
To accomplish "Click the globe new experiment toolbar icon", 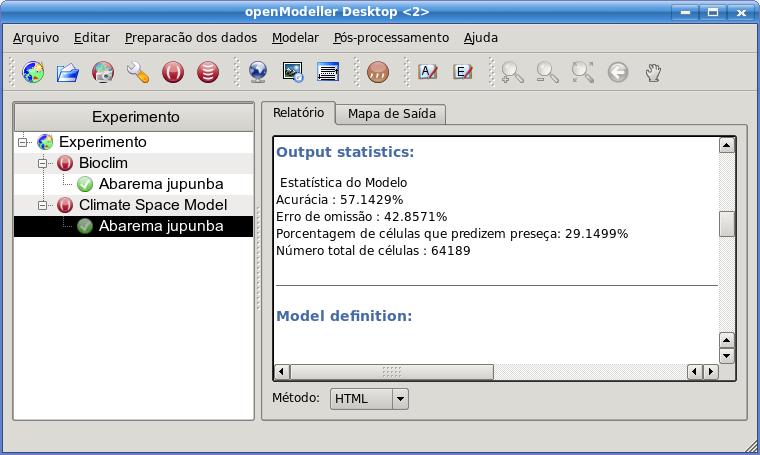I will (x=33, y=72).
